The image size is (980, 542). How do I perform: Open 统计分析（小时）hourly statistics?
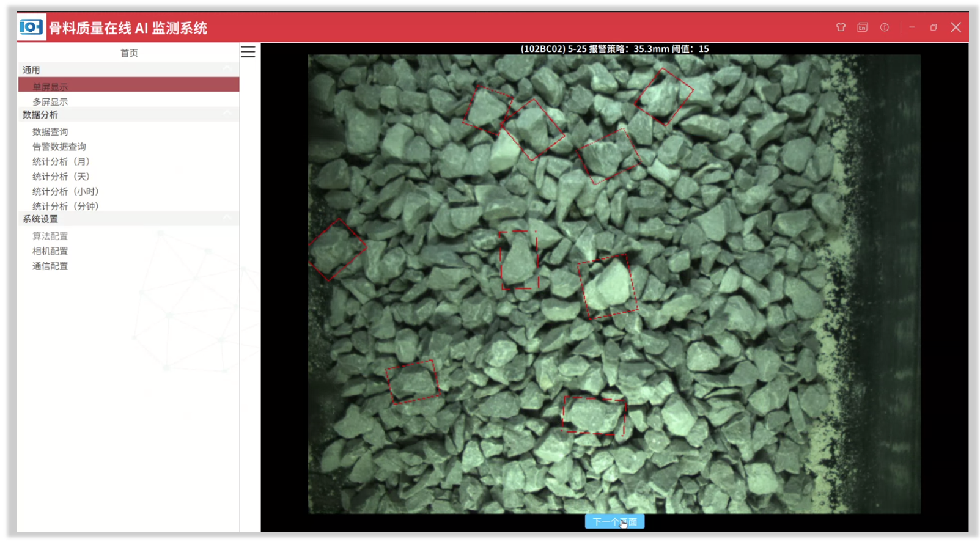click(65, 192)
